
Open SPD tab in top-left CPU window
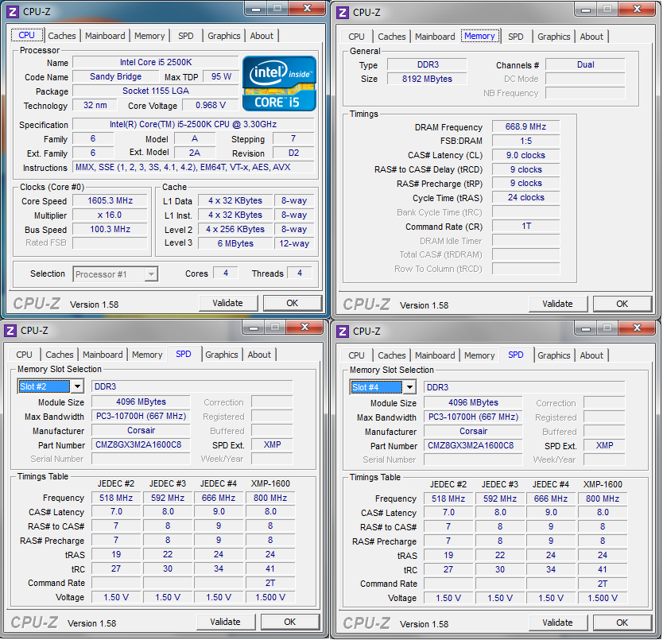(185, 36)
